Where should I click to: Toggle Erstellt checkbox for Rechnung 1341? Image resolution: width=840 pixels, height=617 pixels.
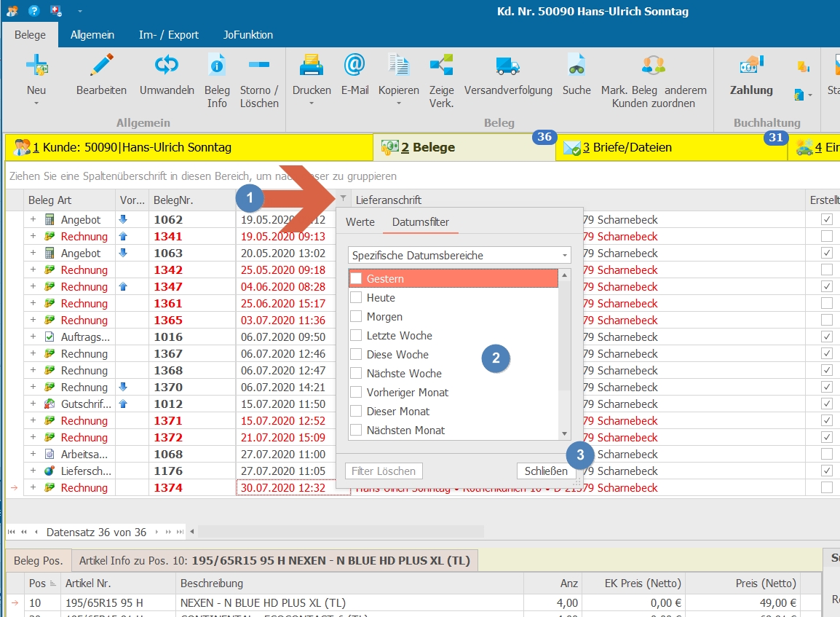(827, 236)
